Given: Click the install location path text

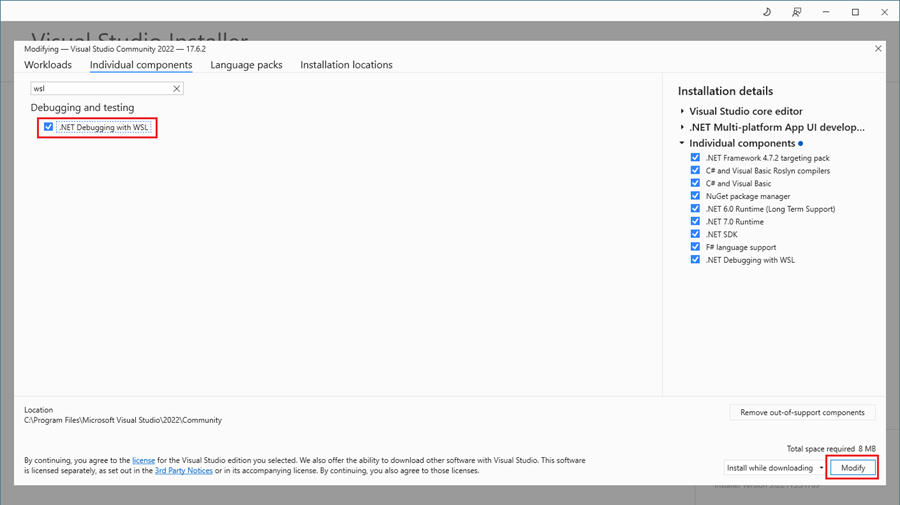Looking at the screenshot, I should 123,420.
